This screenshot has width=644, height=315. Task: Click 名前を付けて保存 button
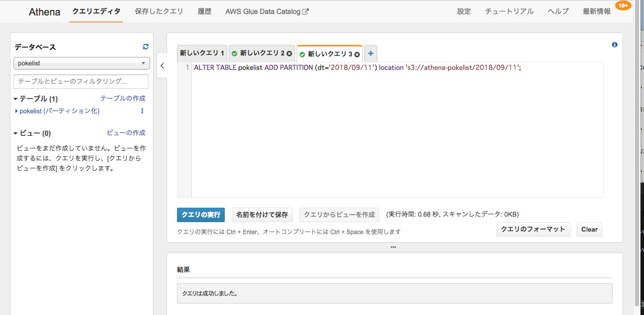(x=262, y=215)
